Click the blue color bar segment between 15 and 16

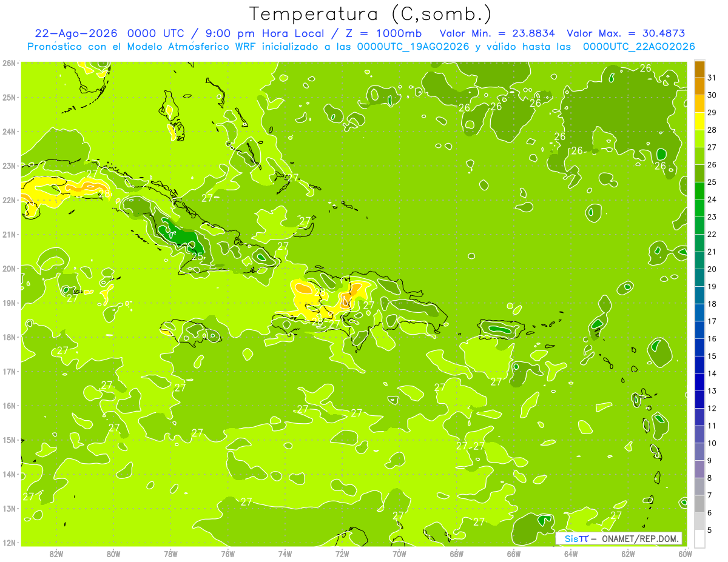point(699,347)
